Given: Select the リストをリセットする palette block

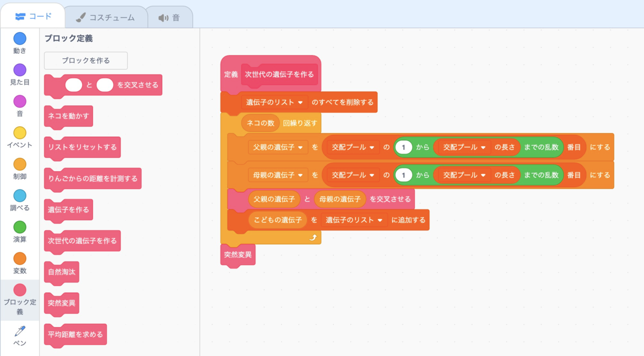Looking at the screenshot, I should coord(82,147).
